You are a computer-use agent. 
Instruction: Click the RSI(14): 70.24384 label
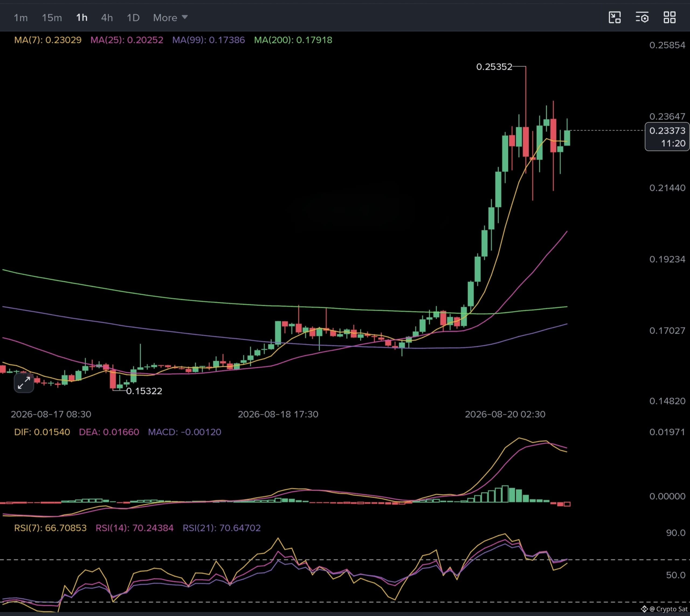pyautogui.click(x=134, y=528)
